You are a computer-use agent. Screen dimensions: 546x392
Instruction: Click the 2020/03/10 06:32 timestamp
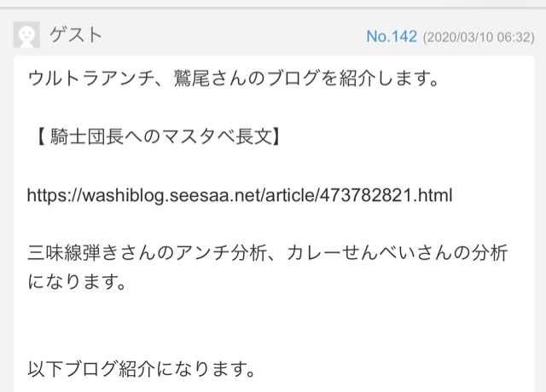[479, 37]
